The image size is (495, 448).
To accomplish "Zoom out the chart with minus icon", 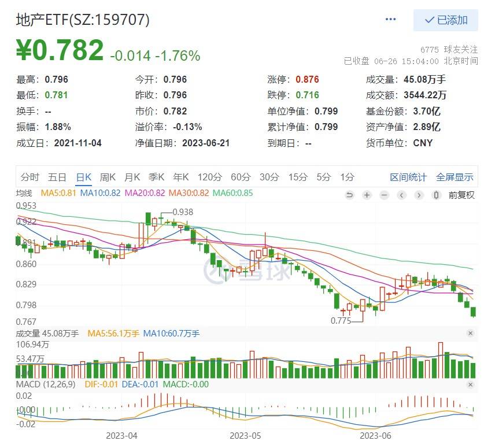I will 384,195.
